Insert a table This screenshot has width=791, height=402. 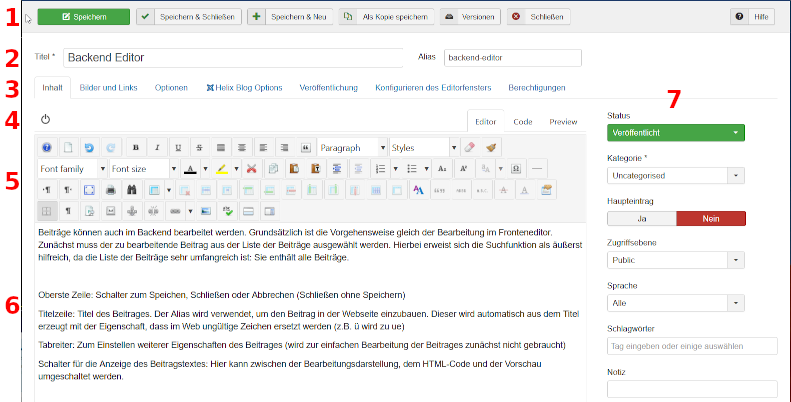click(x=154, y=190)
